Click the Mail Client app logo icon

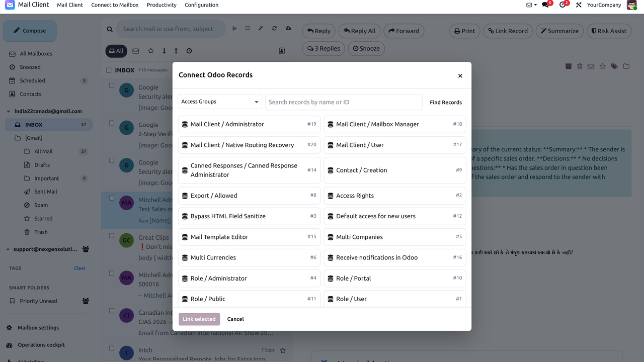[x=10, y=5]
